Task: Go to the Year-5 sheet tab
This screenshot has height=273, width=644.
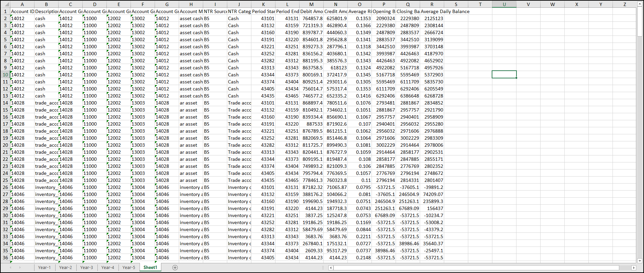Action: (129, 267)
